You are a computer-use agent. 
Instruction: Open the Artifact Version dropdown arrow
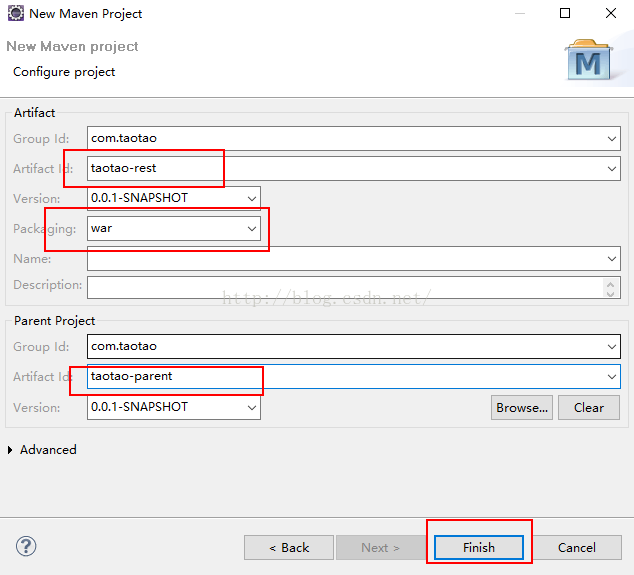(x=252, y=199)
